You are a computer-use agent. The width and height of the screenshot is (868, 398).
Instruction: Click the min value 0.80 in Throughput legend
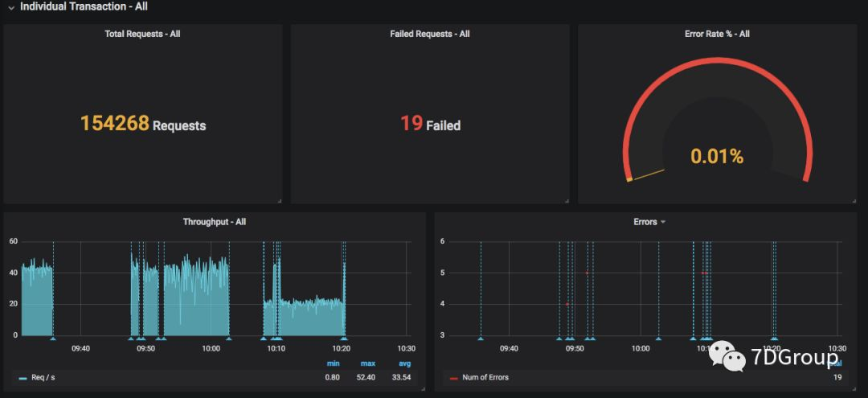[332, 378]
